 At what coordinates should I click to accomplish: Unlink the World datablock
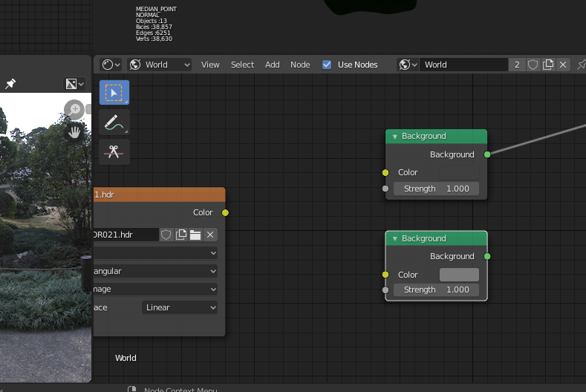coord(563,65)
